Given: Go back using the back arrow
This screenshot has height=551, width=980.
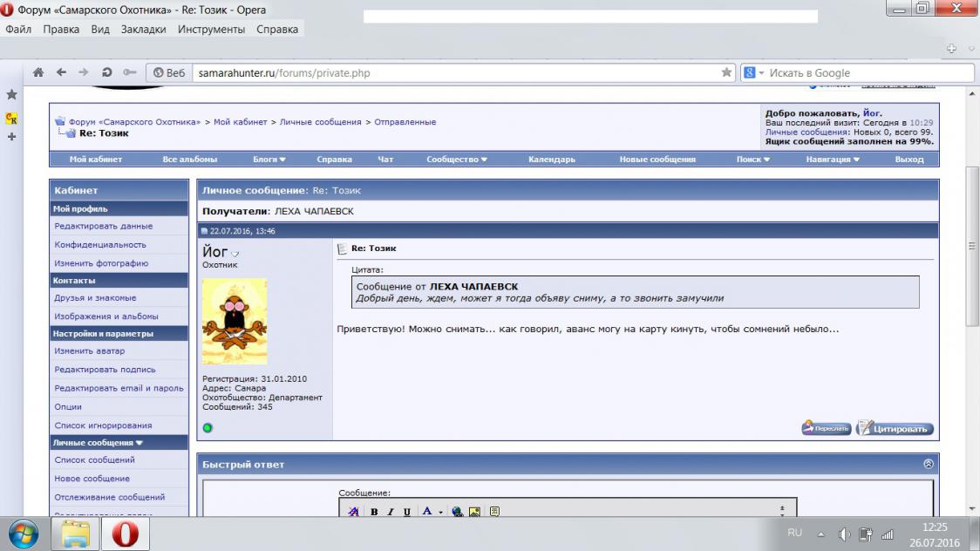Looking at the screenshot, I should click(61, 73).
